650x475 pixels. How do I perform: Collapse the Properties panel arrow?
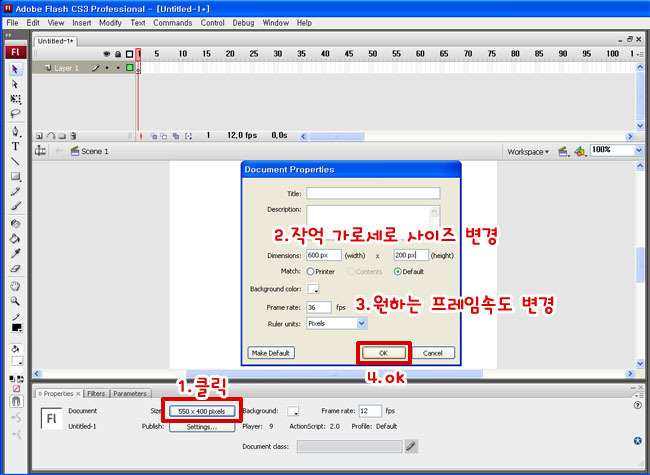(40, 394)
